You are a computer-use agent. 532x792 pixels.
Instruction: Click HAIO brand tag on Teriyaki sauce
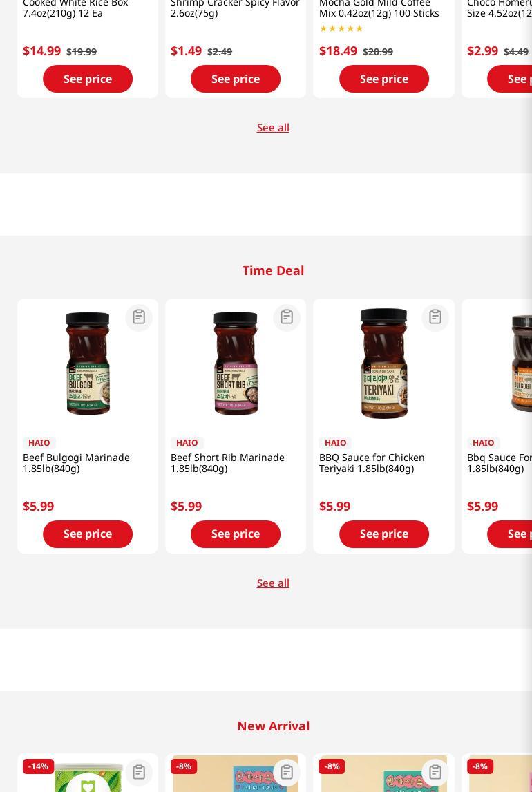pyautogui.click(x=335, y=443)
